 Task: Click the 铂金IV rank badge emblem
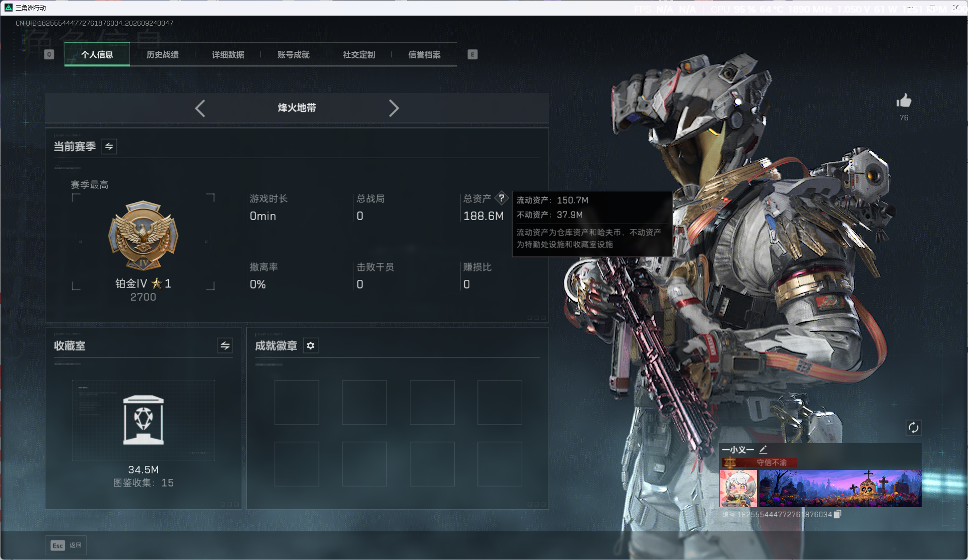tap(144, 235)
